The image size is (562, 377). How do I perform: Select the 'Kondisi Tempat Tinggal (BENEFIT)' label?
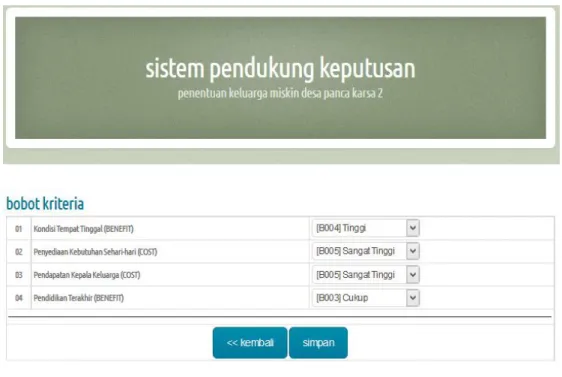click(x=84, y=229)
